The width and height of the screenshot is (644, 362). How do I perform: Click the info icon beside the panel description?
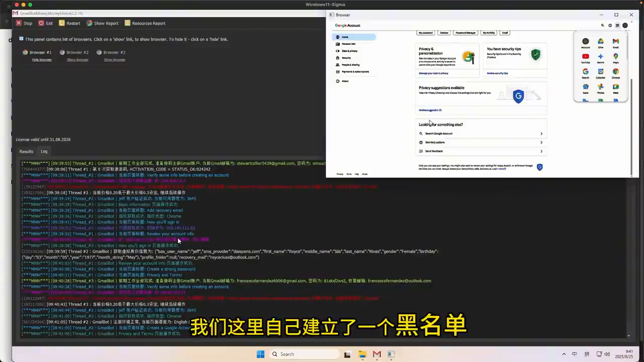click(x=21, y=39)
